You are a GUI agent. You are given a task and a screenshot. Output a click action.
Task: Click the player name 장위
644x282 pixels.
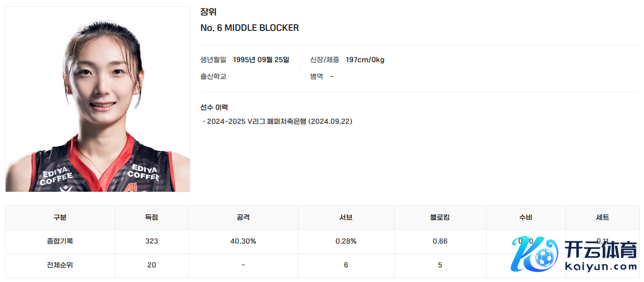[x=208, y=12]
